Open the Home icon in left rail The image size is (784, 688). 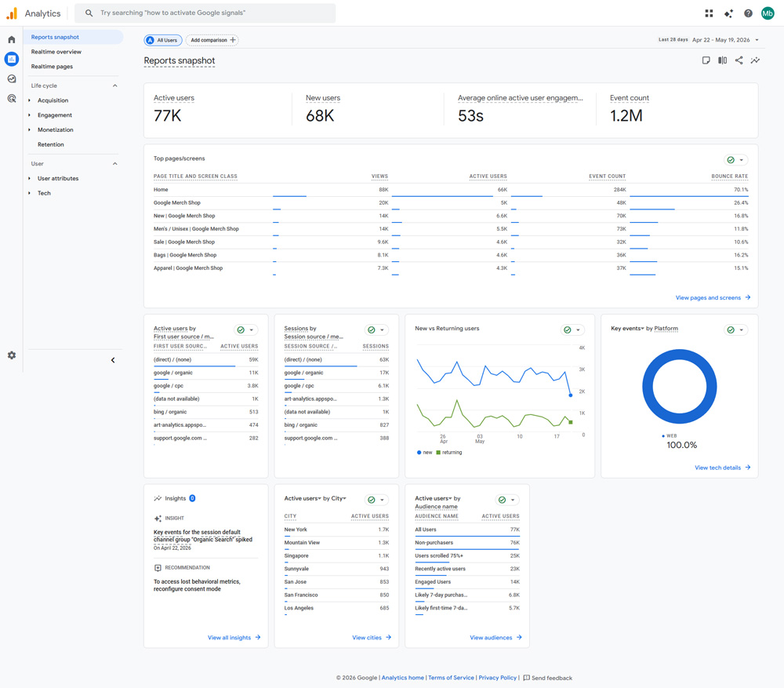12,39
